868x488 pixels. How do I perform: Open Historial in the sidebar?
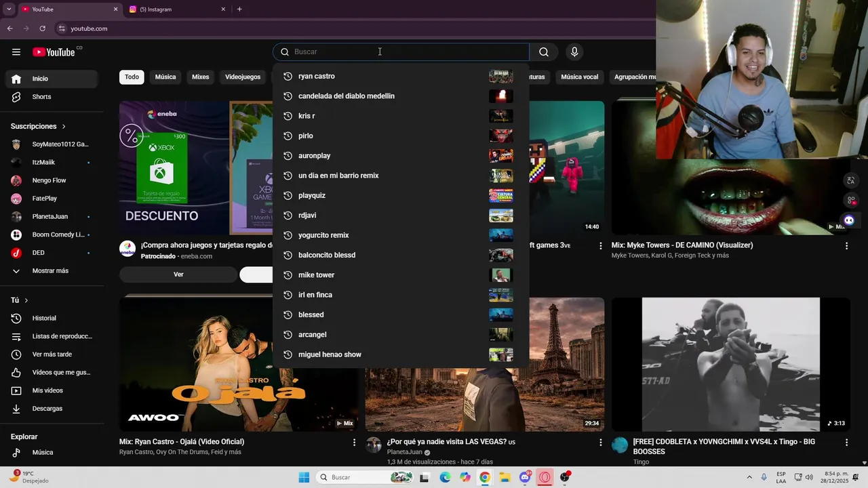[52, 318]
